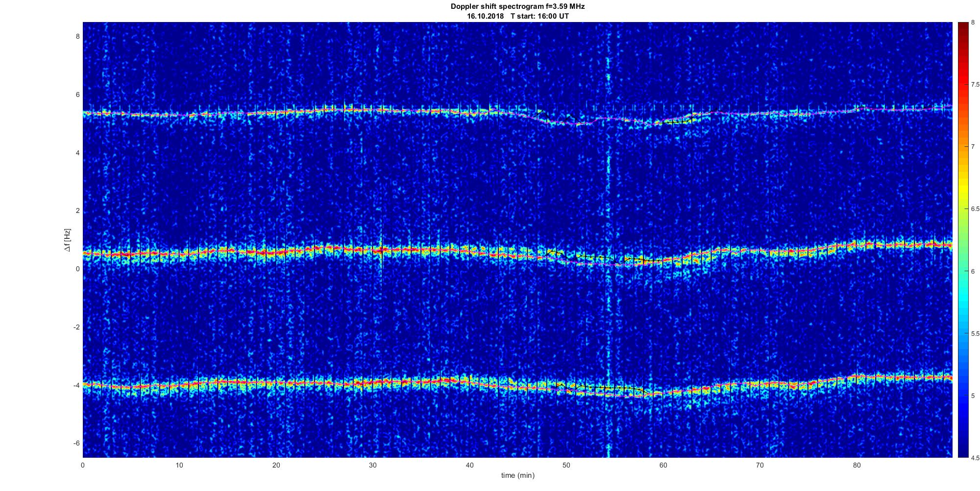Click the left y-axis tick label -2
The height and width of the screenshot is (491, 980).
pyautogui.click(x=76, y=327)
